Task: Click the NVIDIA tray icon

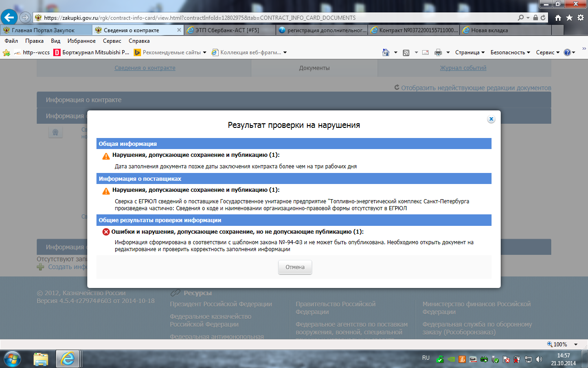Action: 450,359
